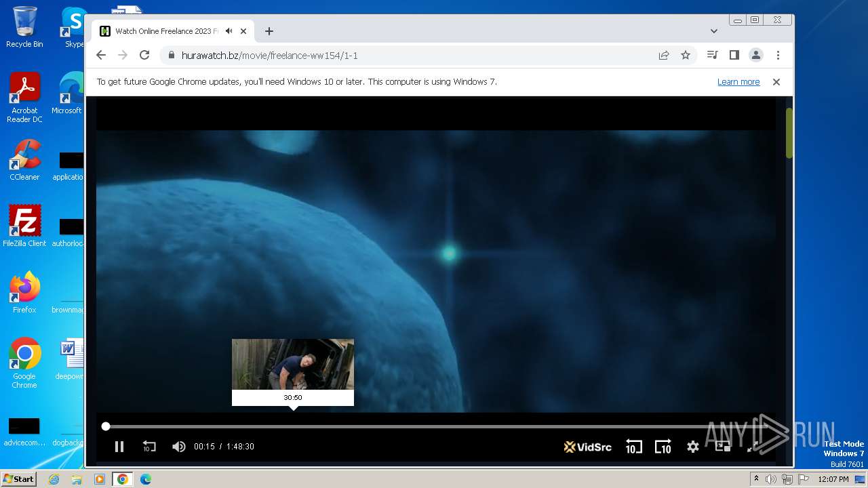Open FileZilla Client desktop shortcut

pos(24,226)
